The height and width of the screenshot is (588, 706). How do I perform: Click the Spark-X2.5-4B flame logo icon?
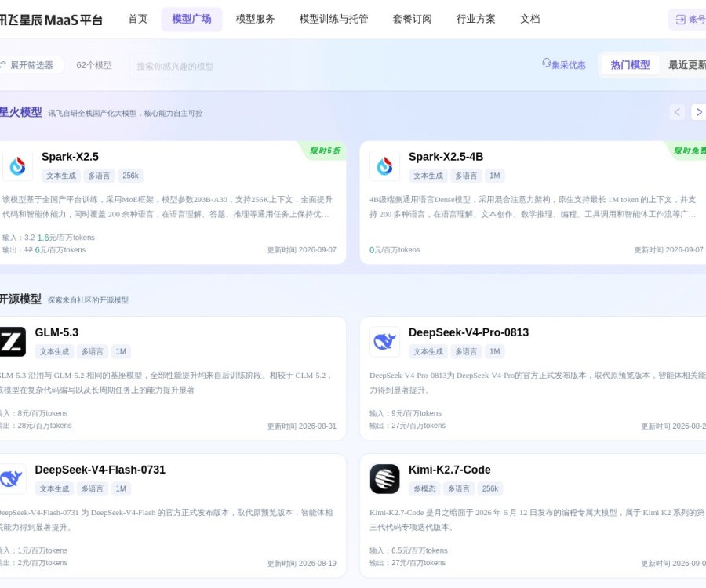pos(384,166)
